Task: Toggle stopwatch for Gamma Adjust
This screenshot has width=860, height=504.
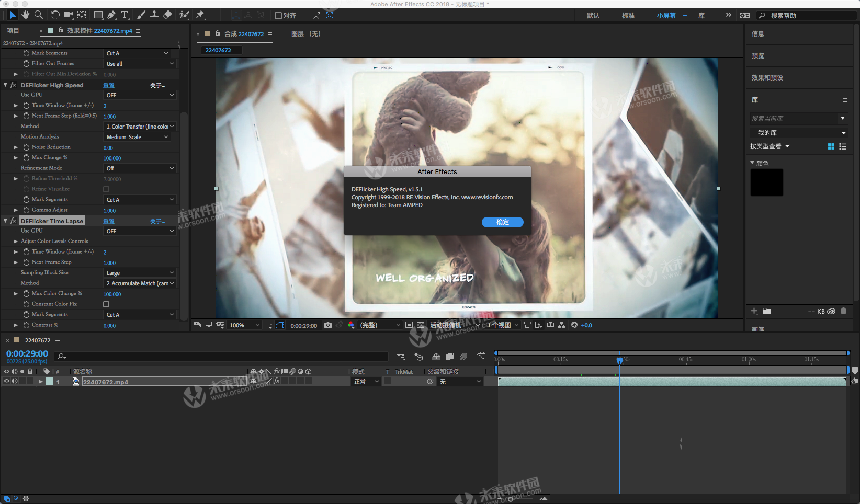Action: point(26,210)
